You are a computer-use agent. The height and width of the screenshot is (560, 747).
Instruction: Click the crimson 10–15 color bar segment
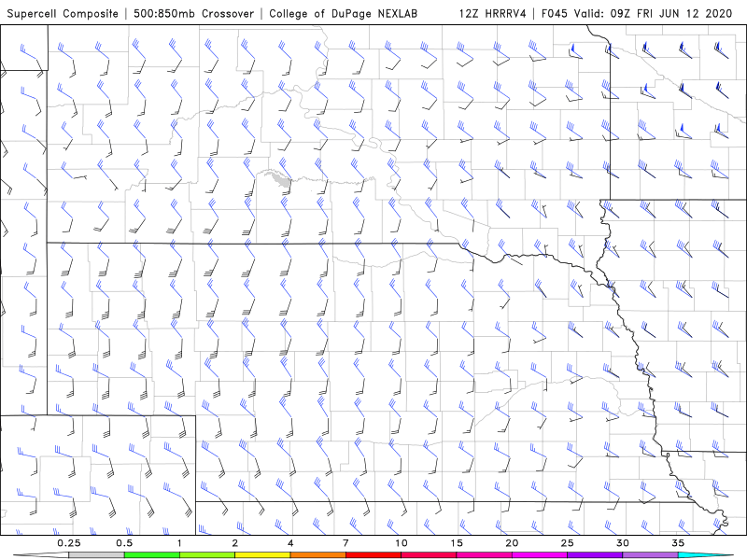point(429,555)
